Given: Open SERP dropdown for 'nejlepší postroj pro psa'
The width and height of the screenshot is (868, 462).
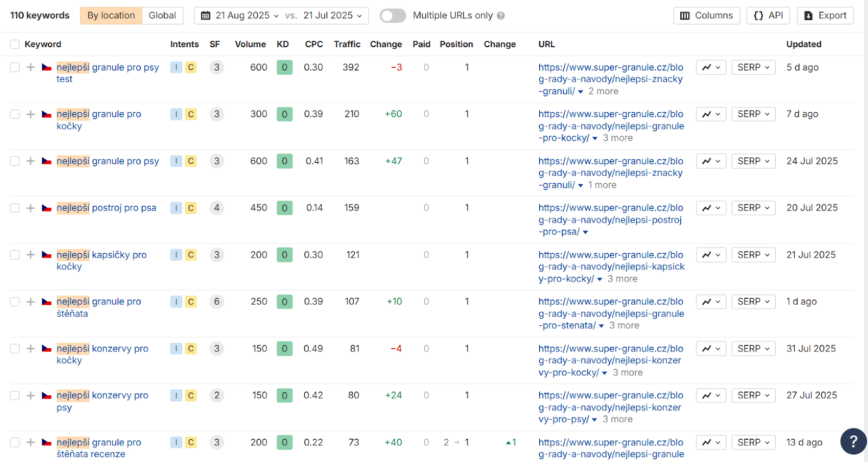Looking at the screenshot, I should [754, 208].
